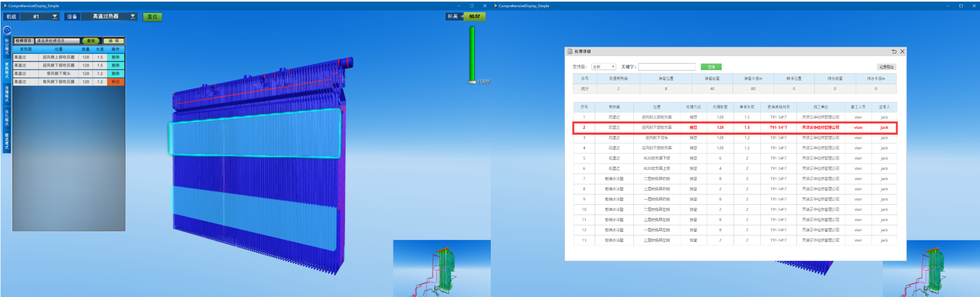The width and height of the screenshot is (980, 297).
Task: Click the orange 标记 action in fourth row
Action: (116, 82)
